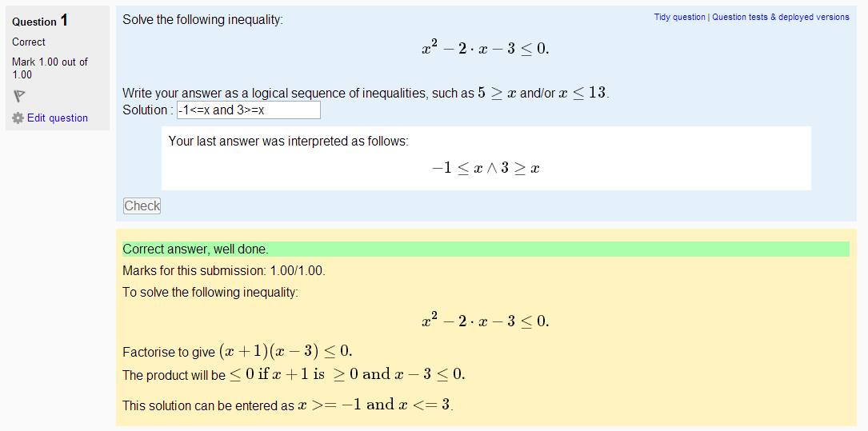Click the gear icon beside Edit question

click(x=18, y=118)
